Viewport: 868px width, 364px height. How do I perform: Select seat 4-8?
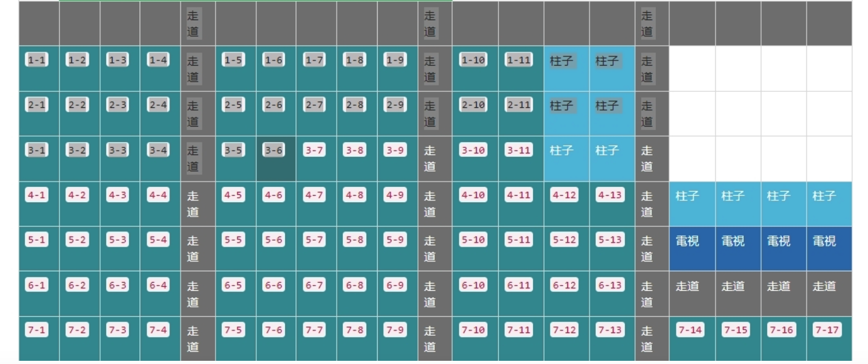tap(354, 195)
